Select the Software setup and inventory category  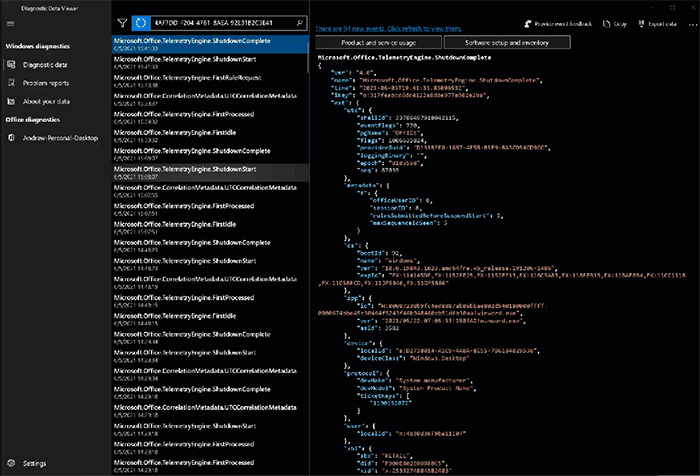point(507,43)
